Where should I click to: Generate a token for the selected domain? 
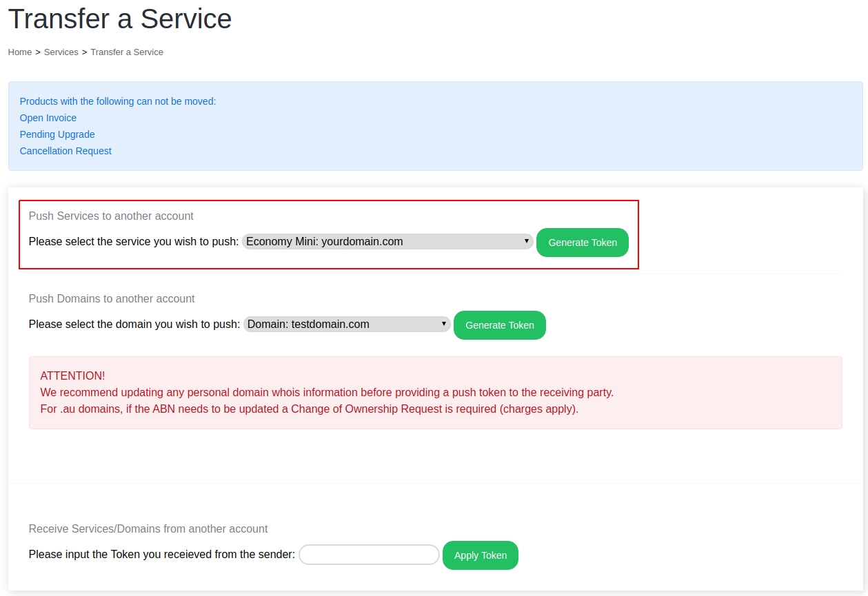pos(499,325)
